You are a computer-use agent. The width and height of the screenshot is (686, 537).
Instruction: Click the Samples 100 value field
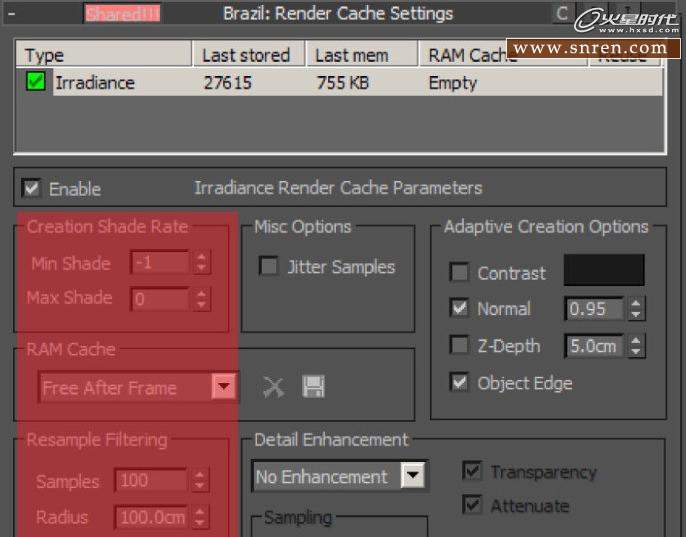tap(150, 480)
